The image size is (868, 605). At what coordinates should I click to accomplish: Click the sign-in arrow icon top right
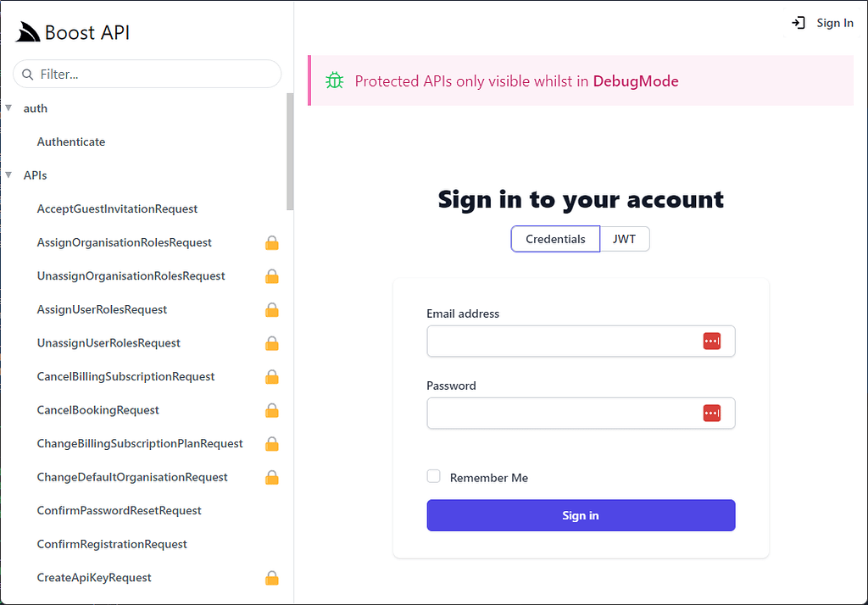(798, 23)
